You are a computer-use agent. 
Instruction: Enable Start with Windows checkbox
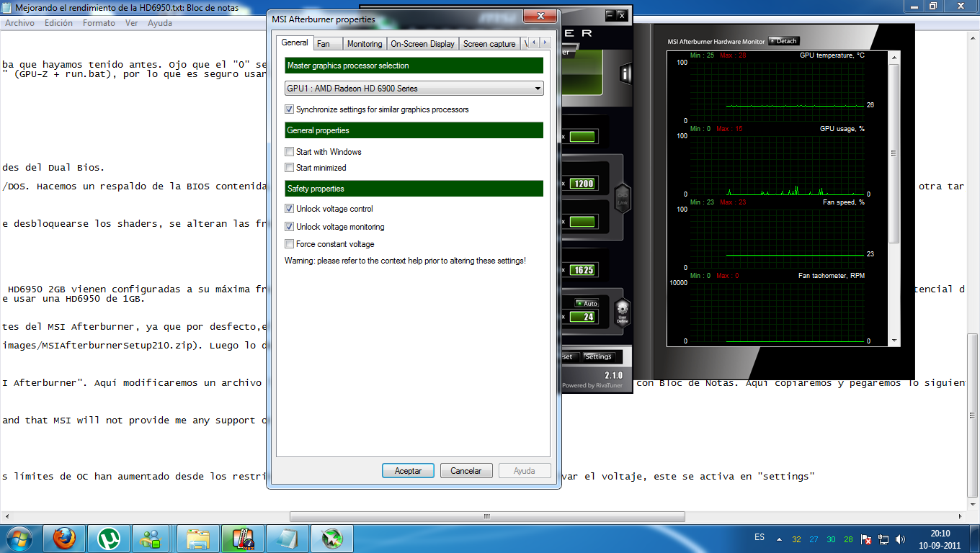[289, 152]
